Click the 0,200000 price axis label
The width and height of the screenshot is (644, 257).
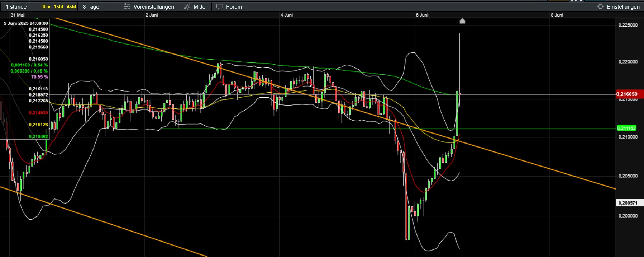pyautogui.click(x=628, y=216)
